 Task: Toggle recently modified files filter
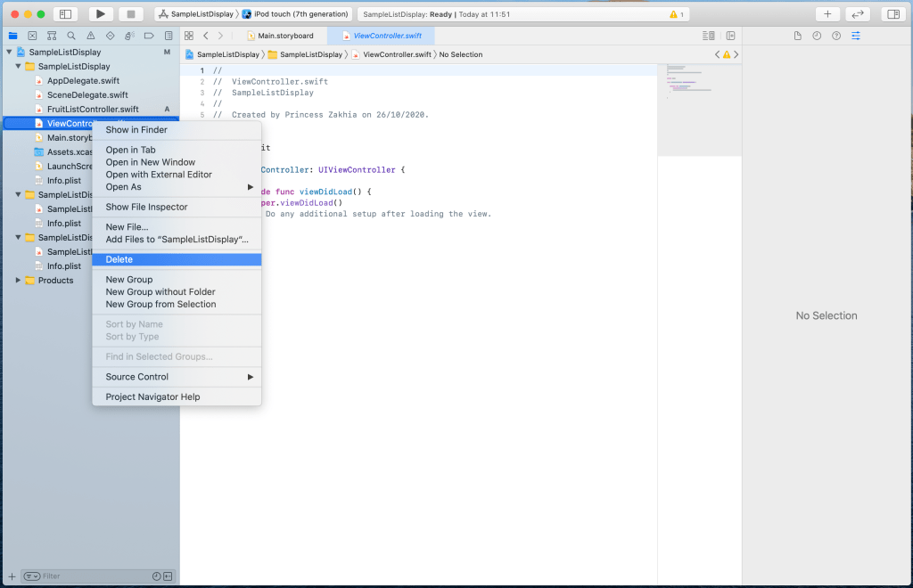[157, 576]
